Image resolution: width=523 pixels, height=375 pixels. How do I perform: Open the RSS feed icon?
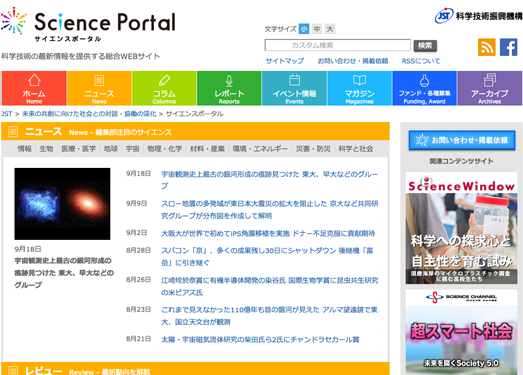click(x=487, y=47)
